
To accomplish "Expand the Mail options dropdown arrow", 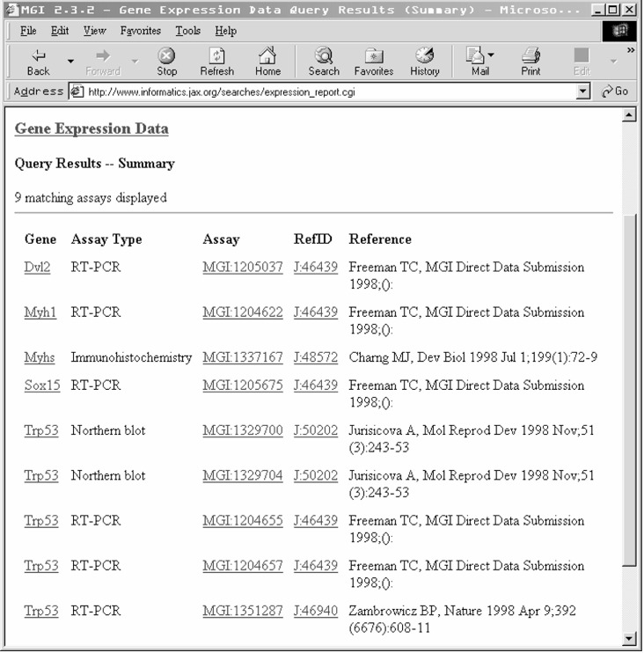I will 491,55.
